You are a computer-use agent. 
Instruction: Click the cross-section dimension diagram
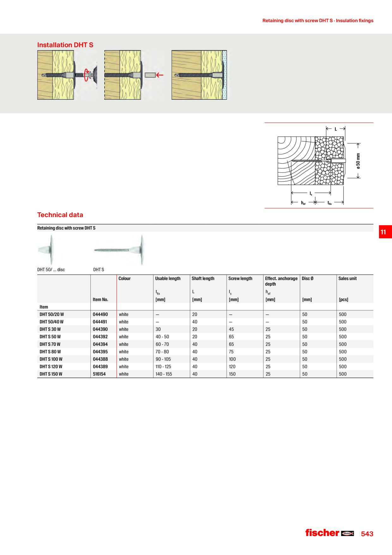(319, 165)
